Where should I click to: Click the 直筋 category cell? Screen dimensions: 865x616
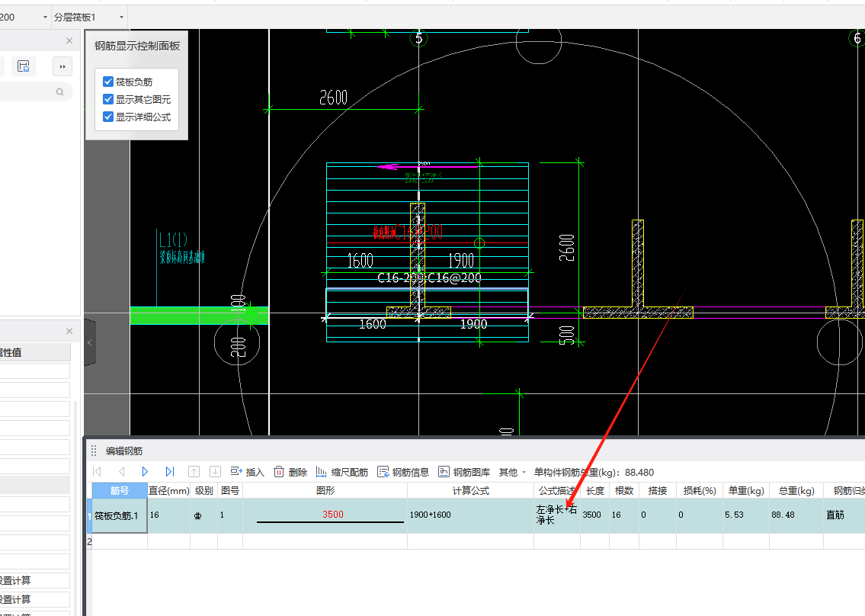coord(844,515)
